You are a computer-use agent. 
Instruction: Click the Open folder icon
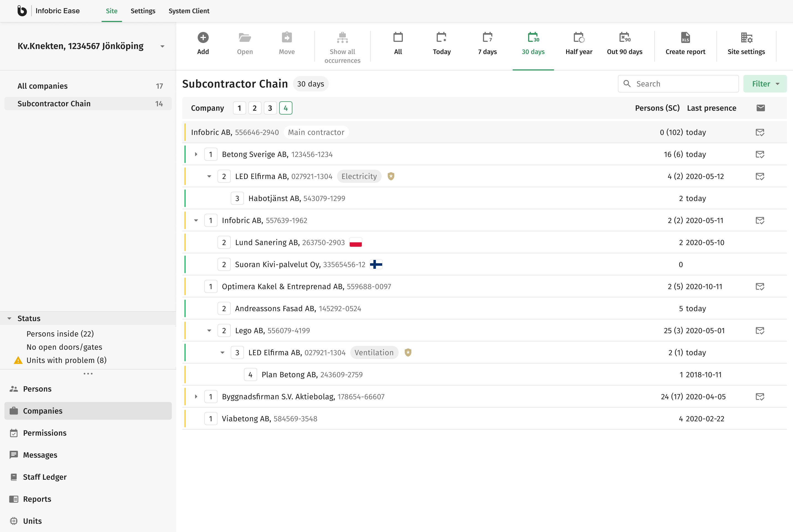[245, 37]
